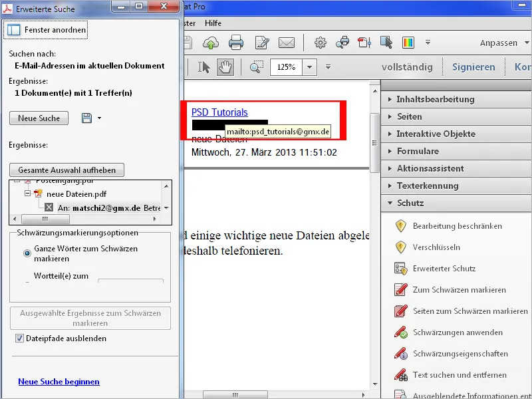This screenshot has width=532, height=399.
Task: Activate the Hand tool
Action: (x=225, y=67)
